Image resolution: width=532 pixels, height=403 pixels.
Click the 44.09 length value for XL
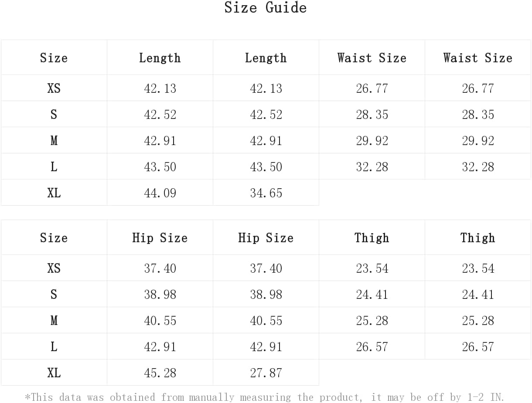coord(160,193)
